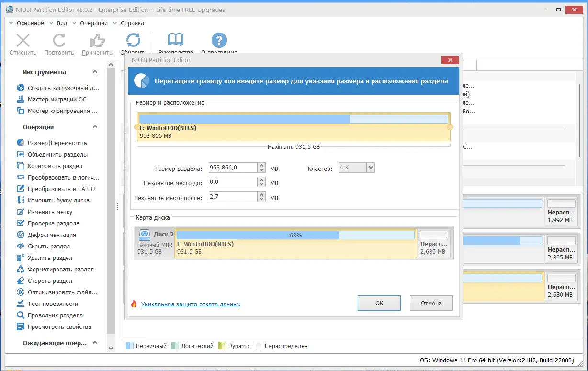
Task: Increase Размер раздела with up arrow
Action: click(x=261, y=165)
